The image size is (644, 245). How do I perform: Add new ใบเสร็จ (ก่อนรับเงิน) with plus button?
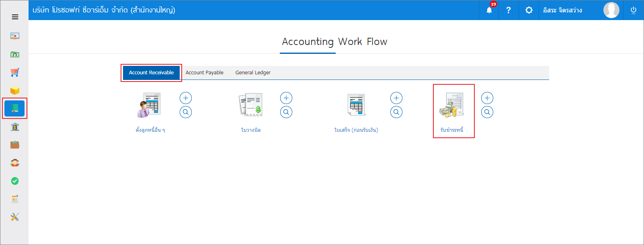point(396,98)
